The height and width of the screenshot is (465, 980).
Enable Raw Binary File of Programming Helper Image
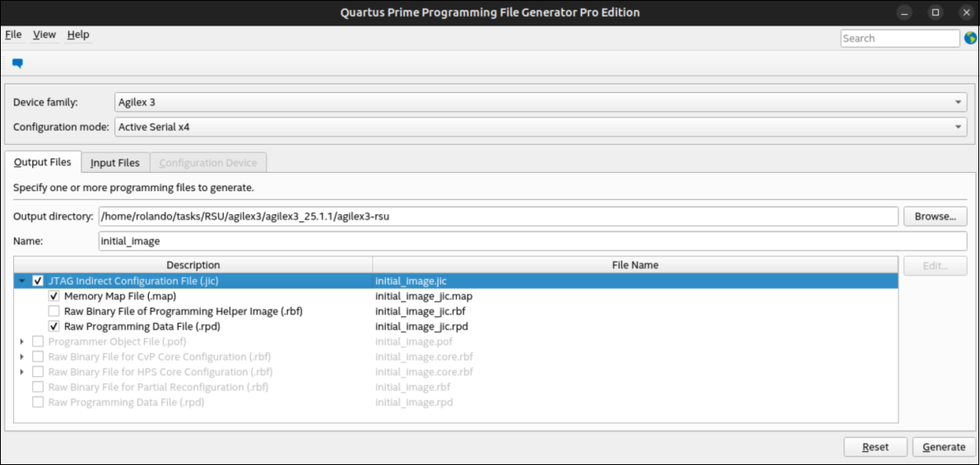point(54,311)
